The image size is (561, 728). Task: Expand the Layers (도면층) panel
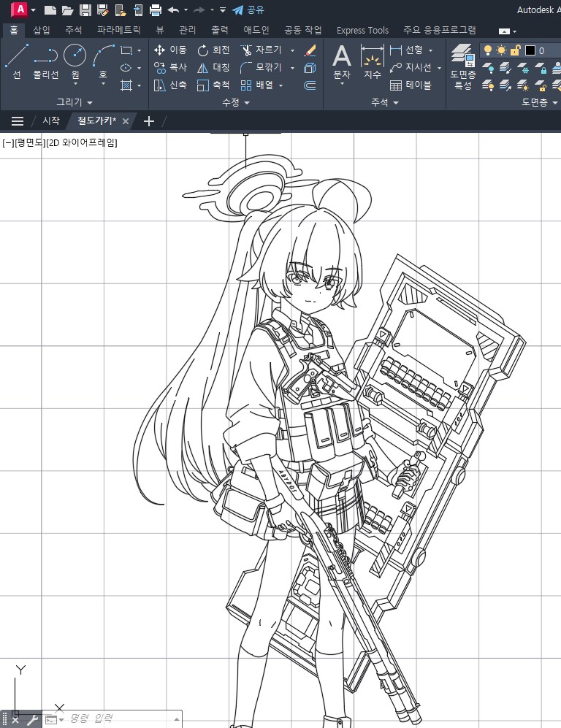pos(540,102)
